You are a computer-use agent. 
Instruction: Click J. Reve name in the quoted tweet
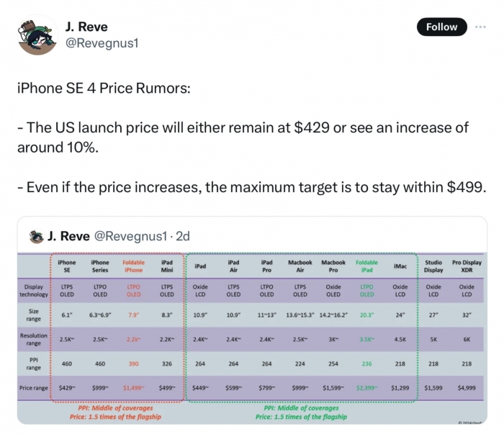68,236
